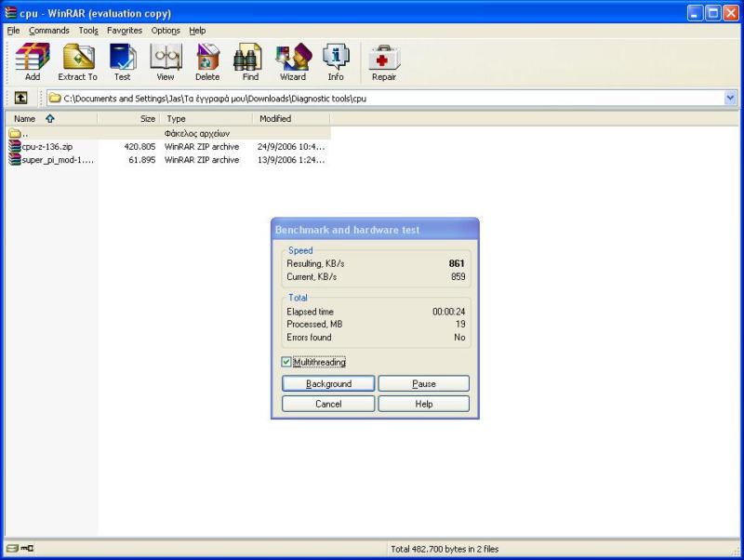This screenshot has width=744, height=560.
Task: Click the window resize grip in status bar
Action: [736, 550]
